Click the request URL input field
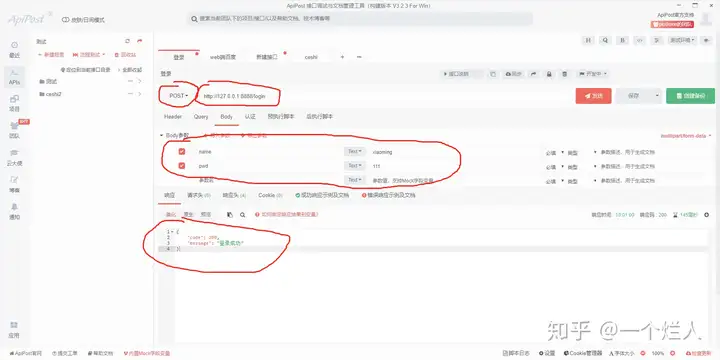720x360 pixels. pyautogui.click(x=385, y=96)
